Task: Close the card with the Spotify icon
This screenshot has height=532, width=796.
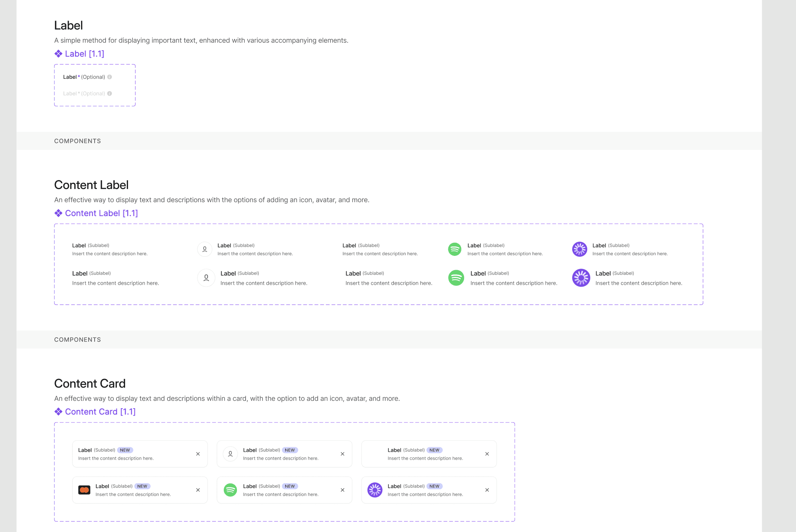Action: point(342,490)
